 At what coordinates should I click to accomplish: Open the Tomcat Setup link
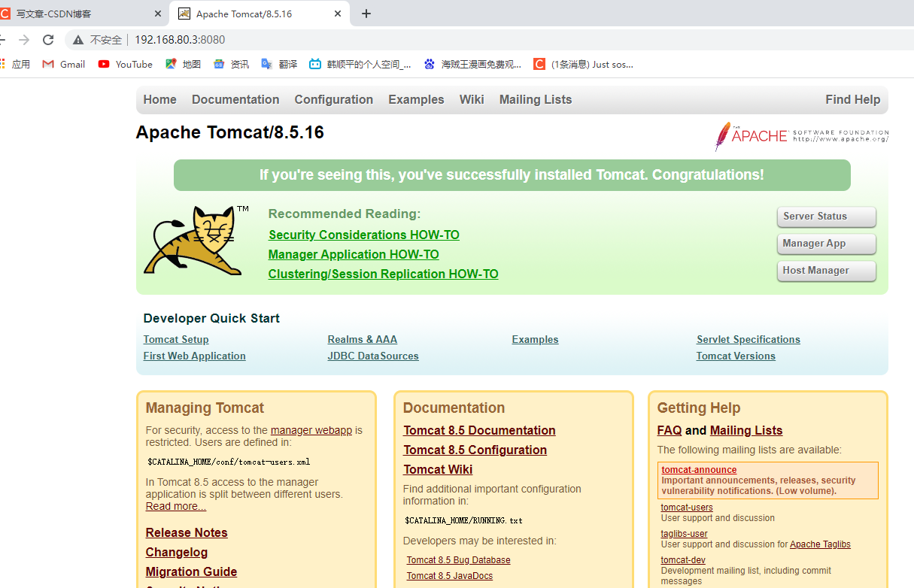point(176,339)
